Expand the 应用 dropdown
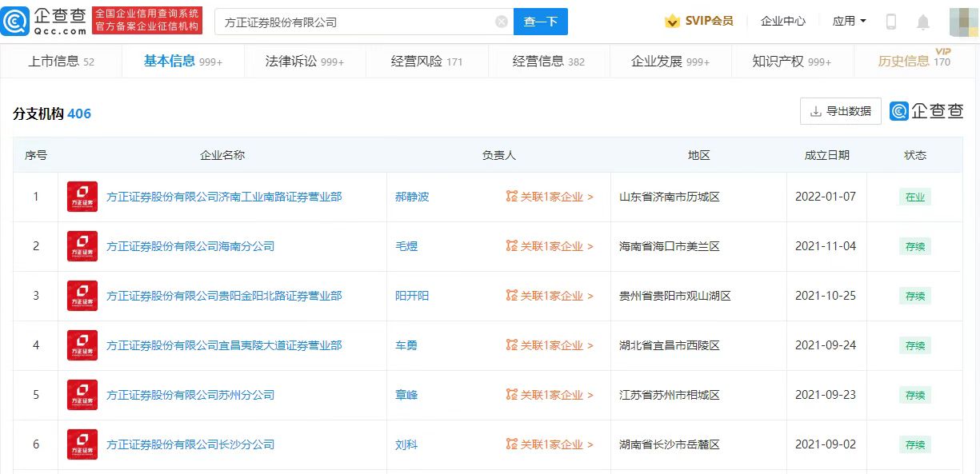Image resolution: width=980 pixels, height=474 pixels. coord(849,21)
